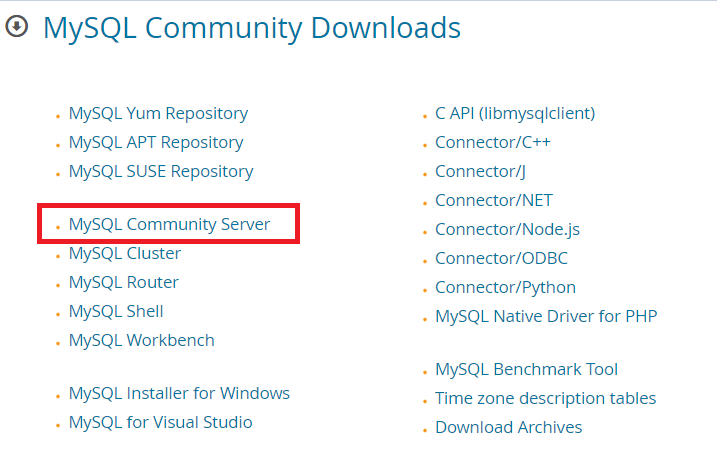717x459 pixels.
Task: Visit the Download Archives link
Action: point(508,427)
